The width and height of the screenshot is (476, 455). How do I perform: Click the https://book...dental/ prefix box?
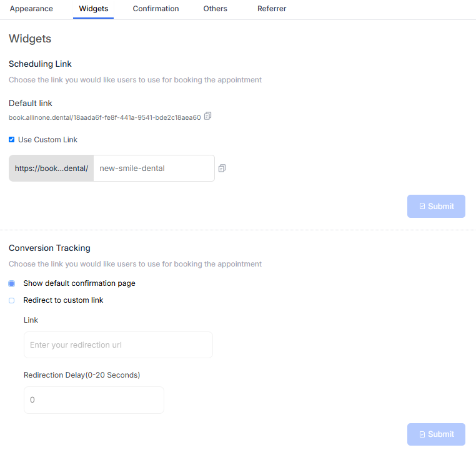[x=51, y=169]
